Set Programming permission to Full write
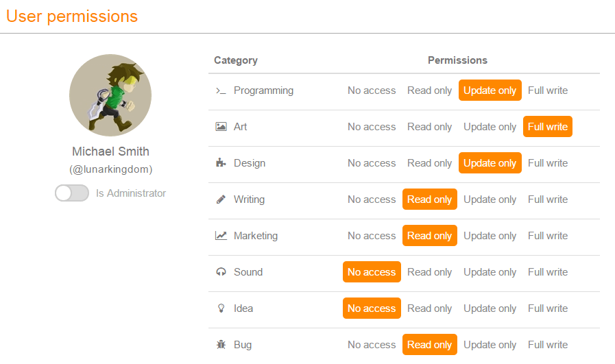Viewport: 615px width, 364px height. pyautogui.click(x=548, y=90)
